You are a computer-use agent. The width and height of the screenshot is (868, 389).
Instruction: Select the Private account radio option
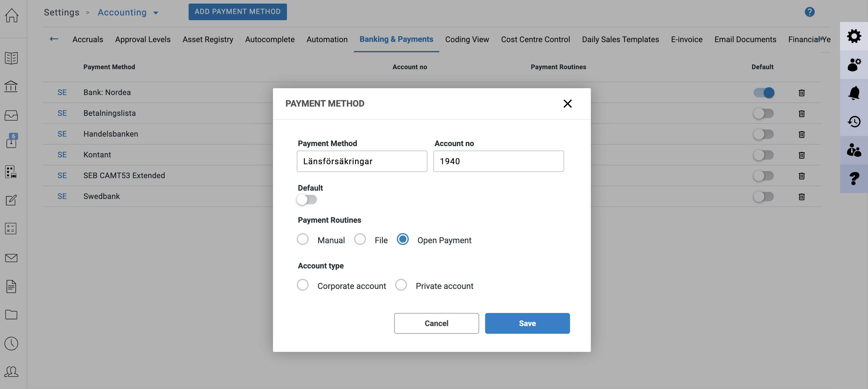coord(401,285)
